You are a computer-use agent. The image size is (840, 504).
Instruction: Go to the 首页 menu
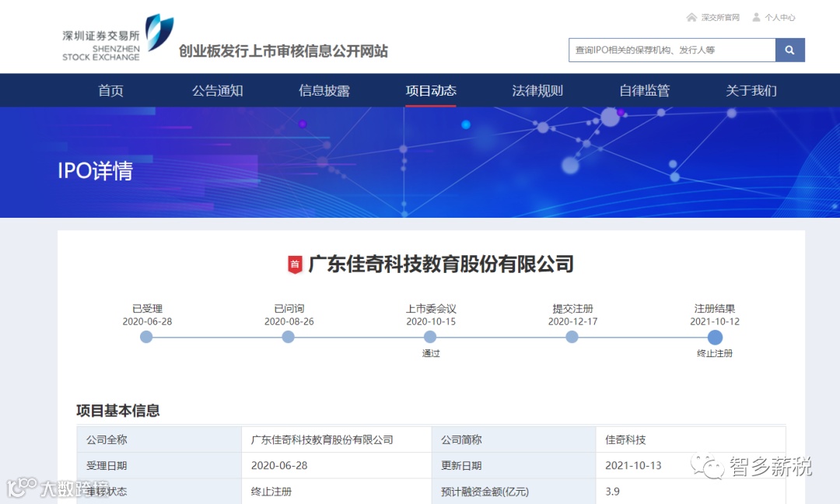click(111, 90)
